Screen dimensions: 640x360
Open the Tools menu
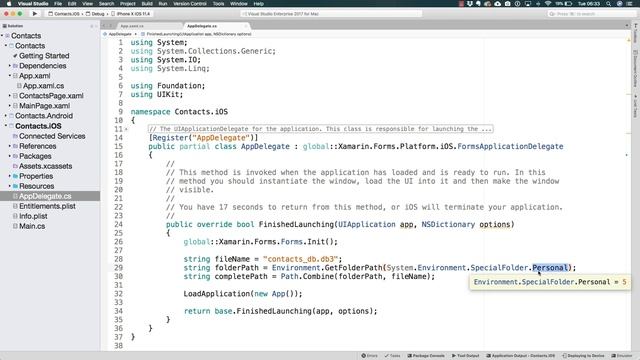(218, 4)
